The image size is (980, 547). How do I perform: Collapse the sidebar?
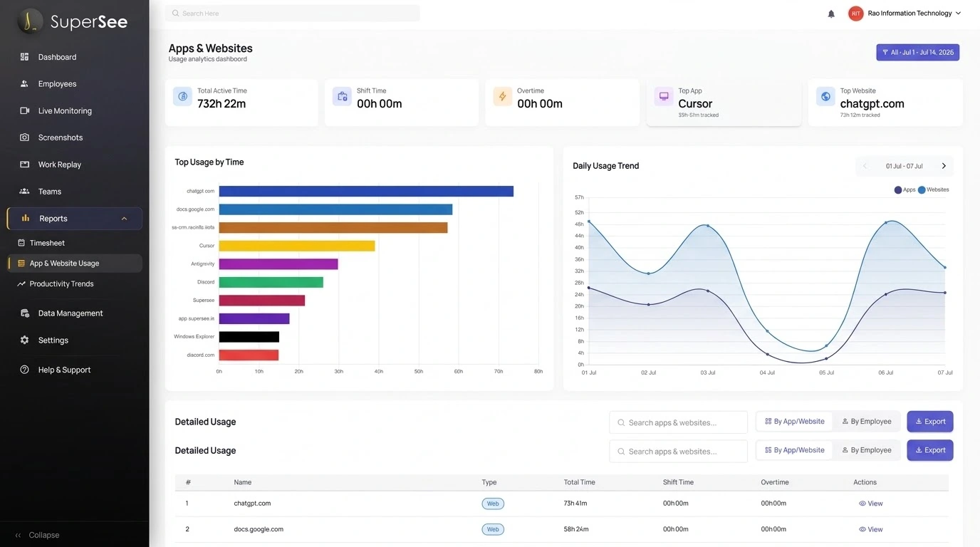(37, 535)
